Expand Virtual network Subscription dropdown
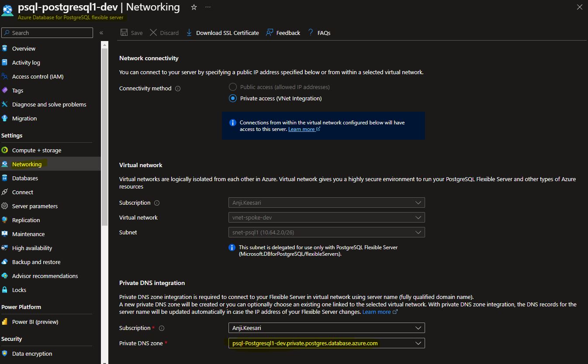This screenshot has height=364, width=588. point(326,203)
